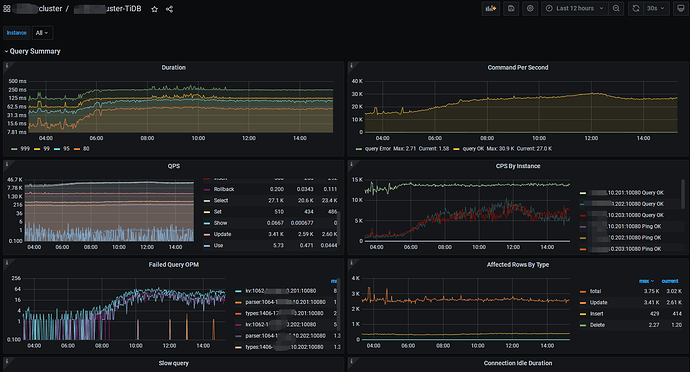
Task: Show info icon of Command Per Second panel
Action: 351,65
